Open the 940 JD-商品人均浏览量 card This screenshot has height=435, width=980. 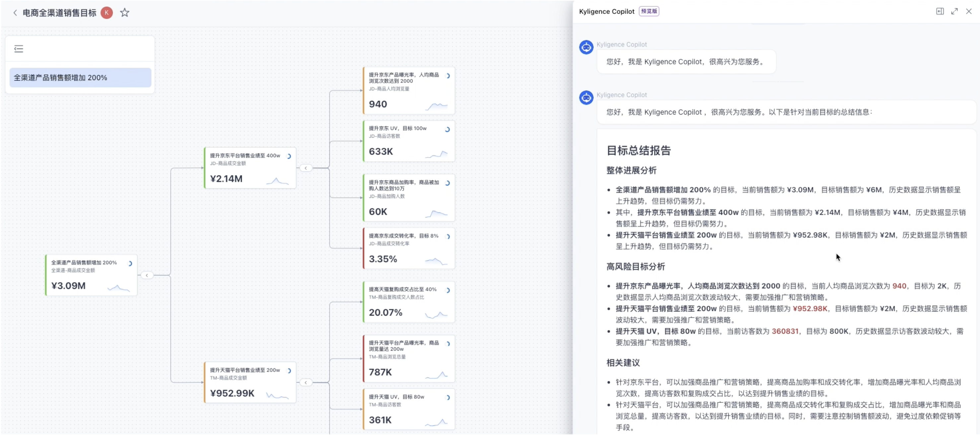pos(409,91)
